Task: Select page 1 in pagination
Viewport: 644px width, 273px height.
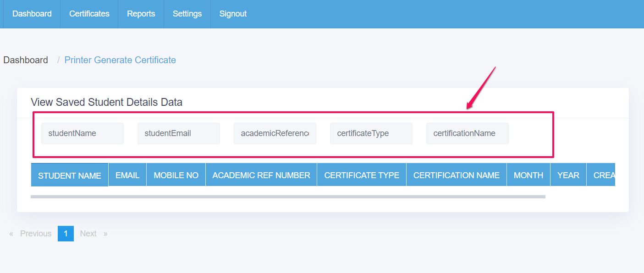Action: 66,234
